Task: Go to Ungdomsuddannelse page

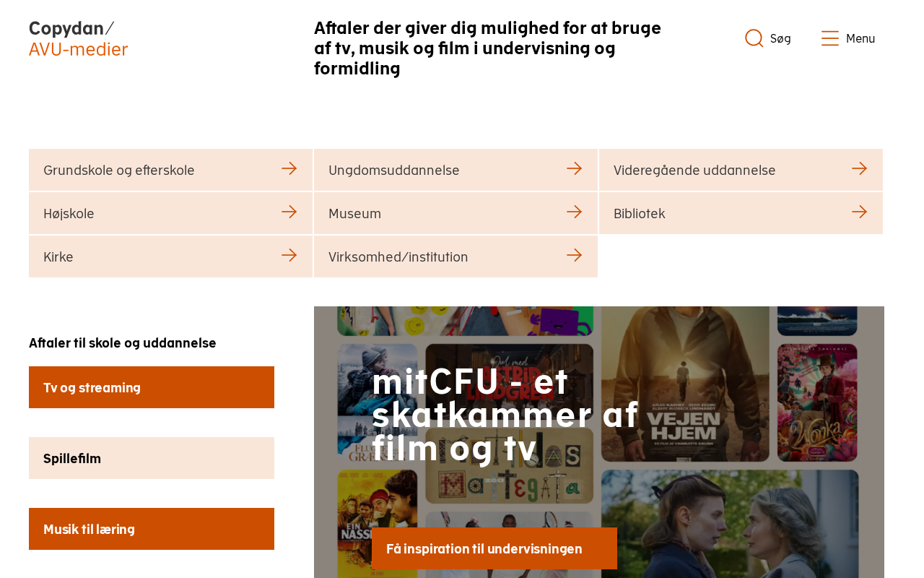Action: point(456,170)
